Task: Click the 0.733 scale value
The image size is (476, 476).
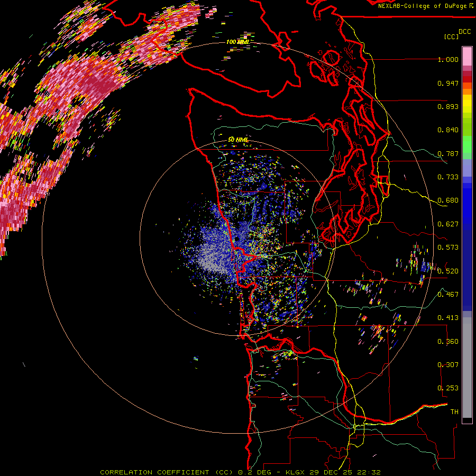Action: coord(448,177)
